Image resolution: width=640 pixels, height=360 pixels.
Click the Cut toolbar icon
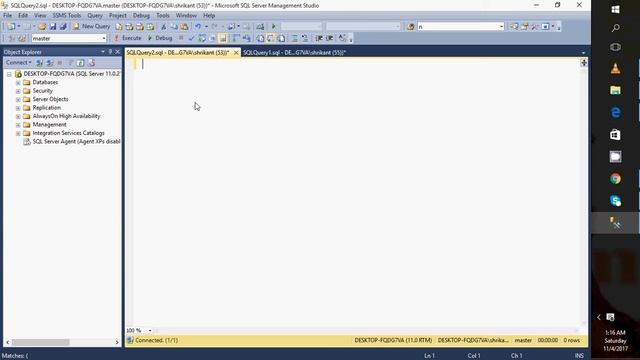coord(163,27)
